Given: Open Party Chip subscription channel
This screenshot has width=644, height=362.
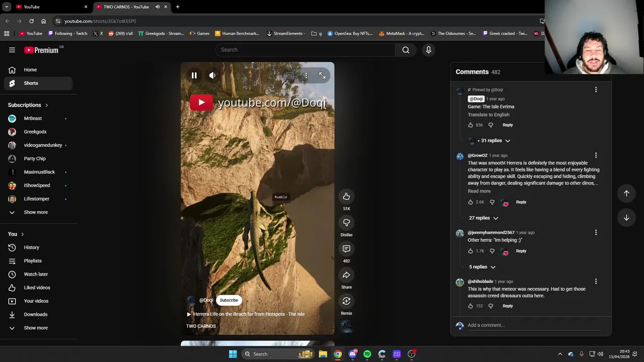Looking at the screenshot, I should [x=39, y=158].
